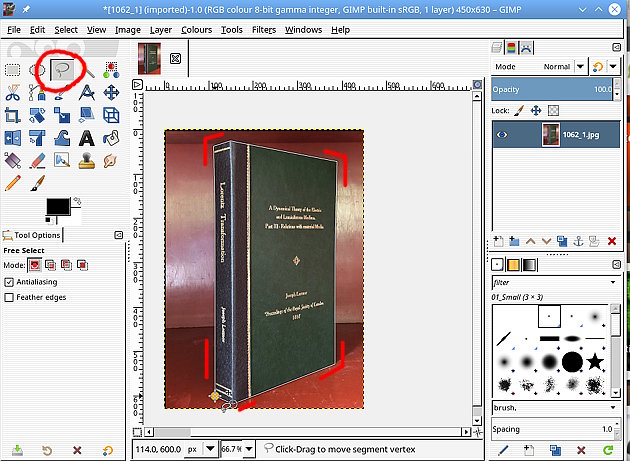Select the Clone stamp tool

[87, 161]
